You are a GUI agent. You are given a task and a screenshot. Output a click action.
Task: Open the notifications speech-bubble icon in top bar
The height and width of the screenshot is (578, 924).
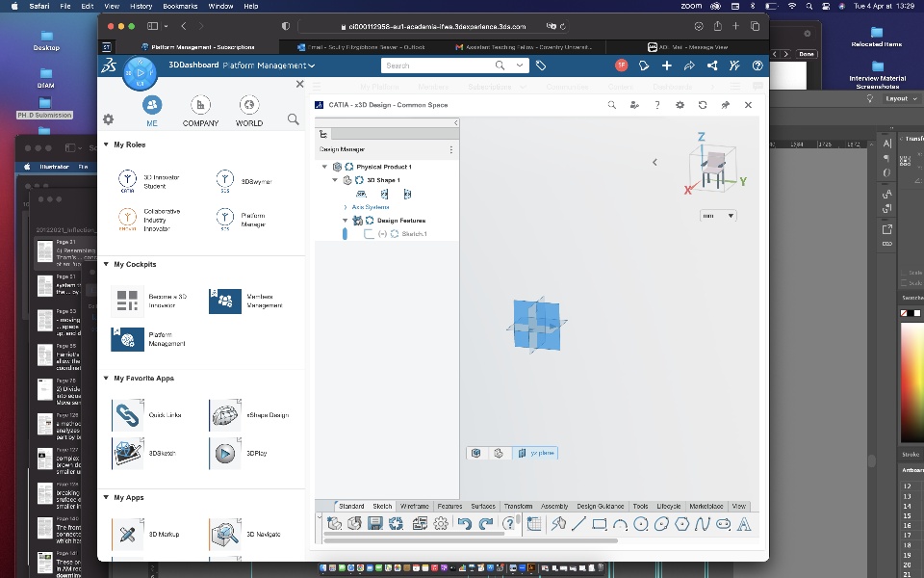coord(644,66)
